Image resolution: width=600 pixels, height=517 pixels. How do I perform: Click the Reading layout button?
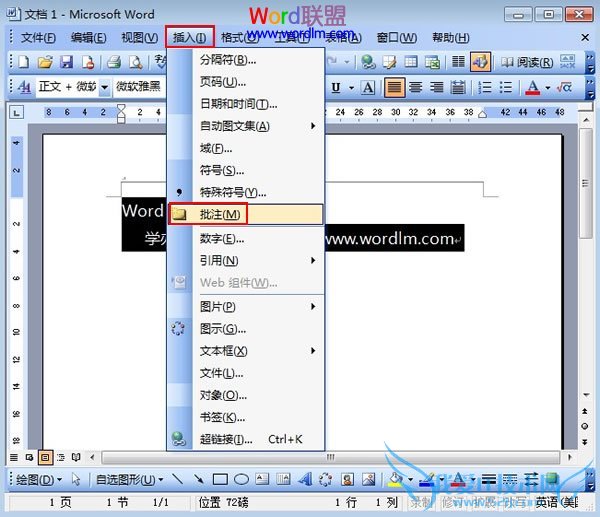click(527, 62)
